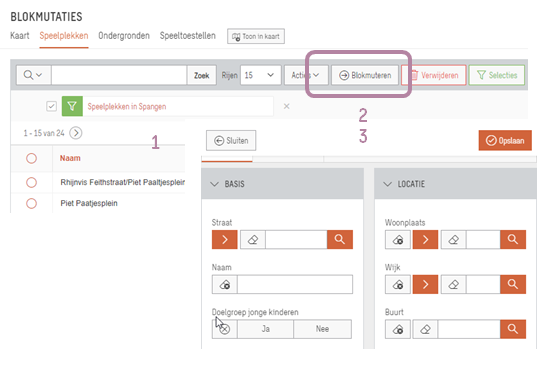Search Woonplaats with magnifier button

tap(513, 240)
